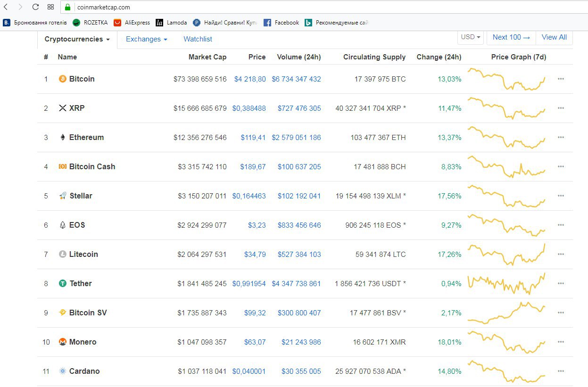Image resolution: width=588 pixels, height=387 pixels.
Task: Click the Stellar rocket icon
Action: pos(62,196)
